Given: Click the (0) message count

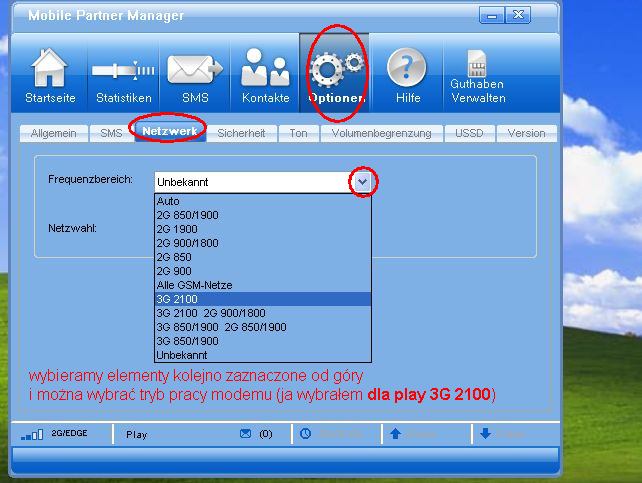Looking at the screenshot, I should 265,434.
